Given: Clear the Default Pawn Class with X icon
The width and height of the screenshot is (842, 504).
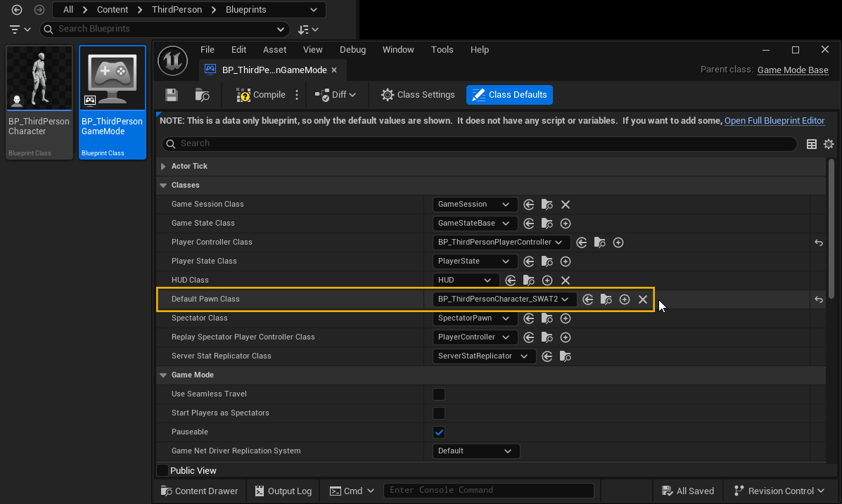Looking at the screenshot, I should (643, 299).
